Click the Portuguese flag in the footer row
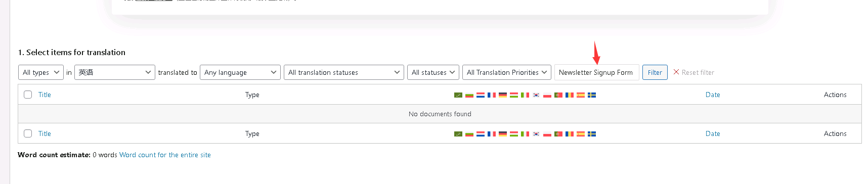868x184 pixels. tap(558, 134)
